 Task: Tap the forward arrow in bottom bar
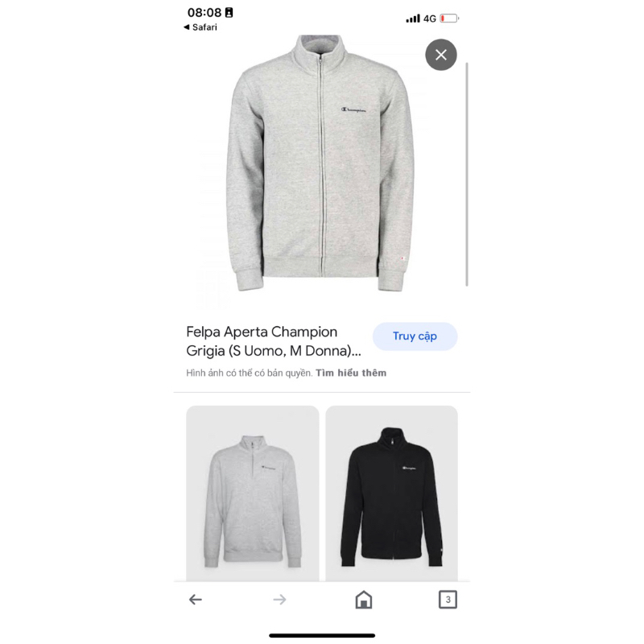[279, 600]
